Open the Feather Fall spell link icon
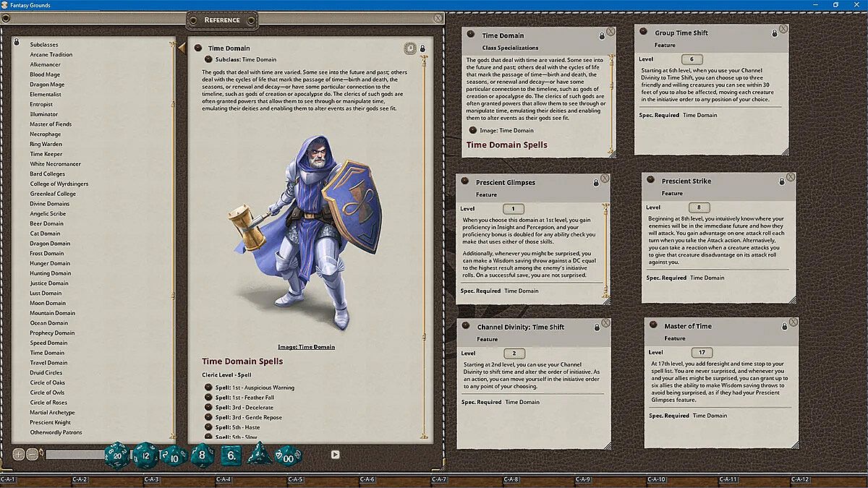 208,398
